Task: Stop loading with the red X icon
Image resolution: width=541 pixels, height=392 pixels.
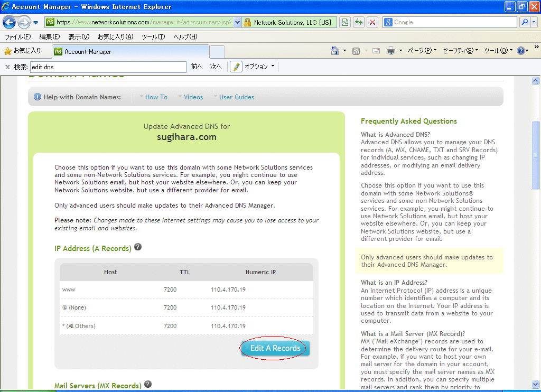Action: [372, 22]
